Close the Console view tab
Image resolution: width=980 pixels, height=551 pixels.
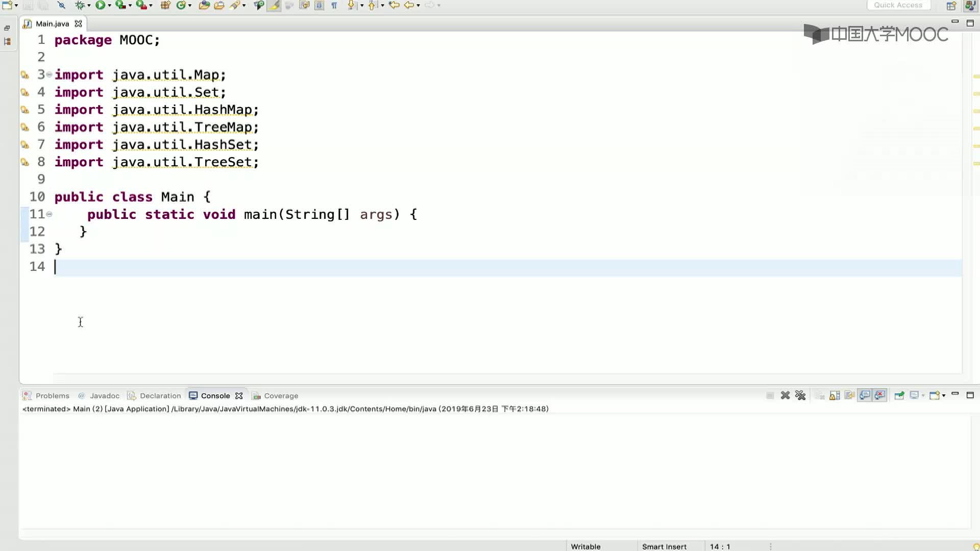point(239,395)
